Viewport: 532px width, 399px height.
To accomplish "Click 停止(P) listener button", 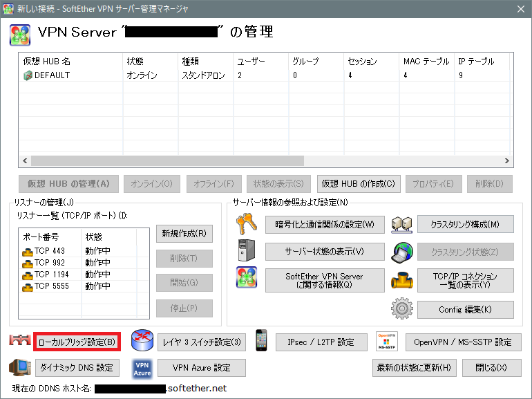I will [184, 308].
